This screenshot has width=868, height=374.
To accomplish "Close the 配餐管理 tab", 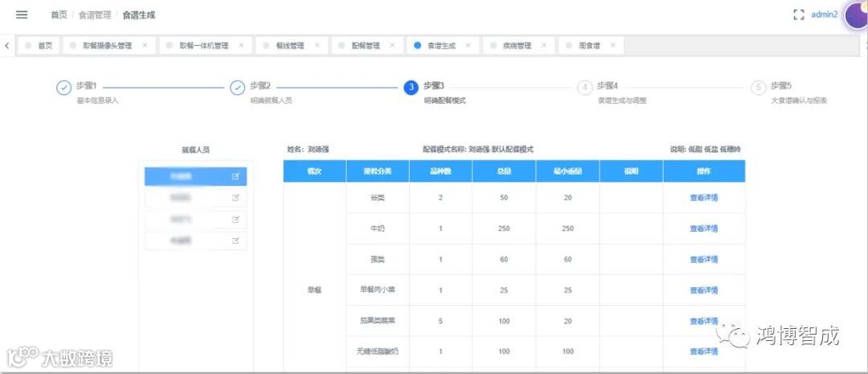I will [x=392, y=45].
